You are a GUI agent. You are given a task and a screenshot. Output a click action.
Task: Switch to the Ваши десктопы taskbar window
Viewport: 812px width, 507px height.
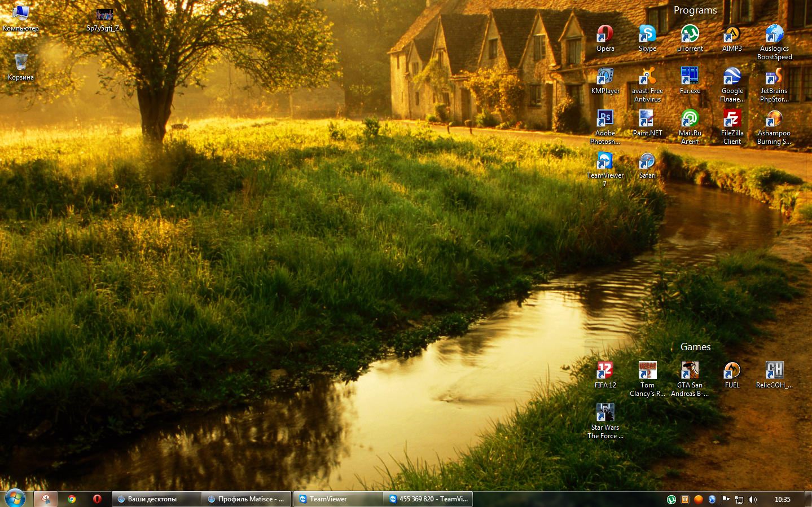156,499
